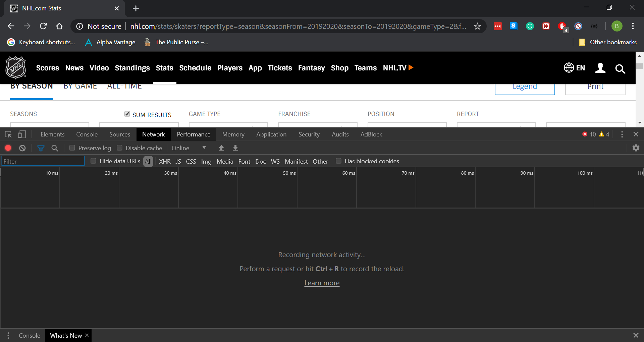
Task: Open the red LastPass extension icon
Action: tap(498, 26)
